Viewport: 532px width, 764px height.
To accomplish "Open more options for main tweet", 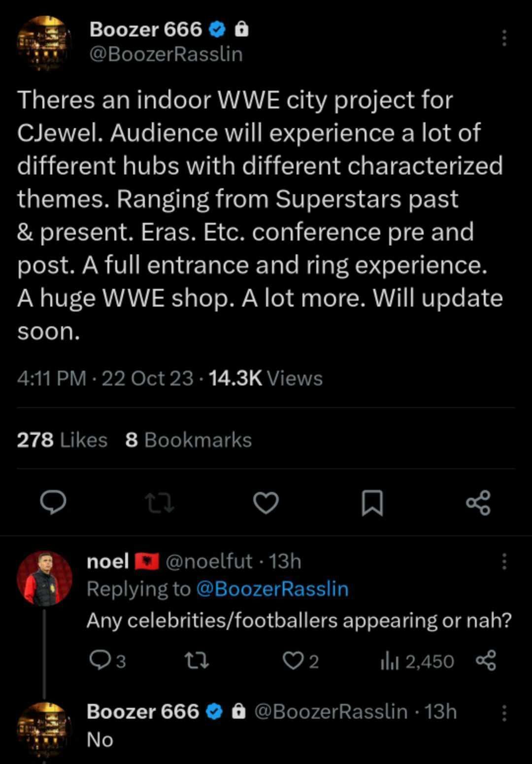I will [x=503, y=38].
